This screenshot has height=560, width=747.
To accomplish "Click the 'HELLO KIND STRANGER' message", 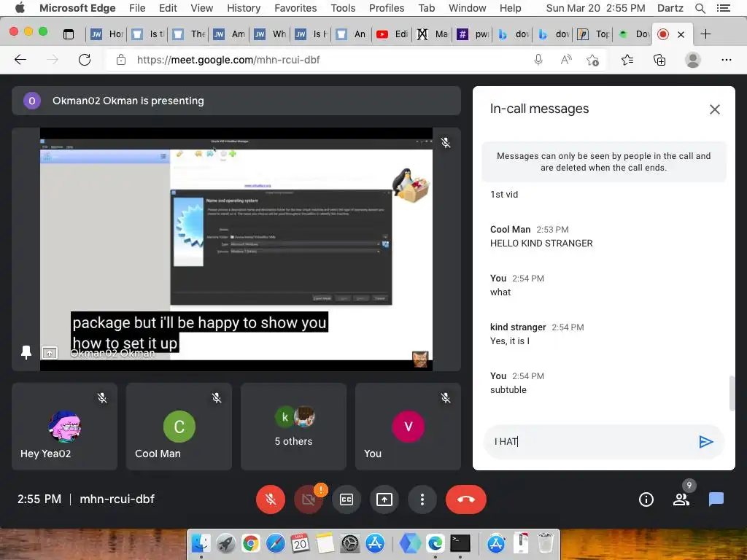I will click(x=541, y=244).
